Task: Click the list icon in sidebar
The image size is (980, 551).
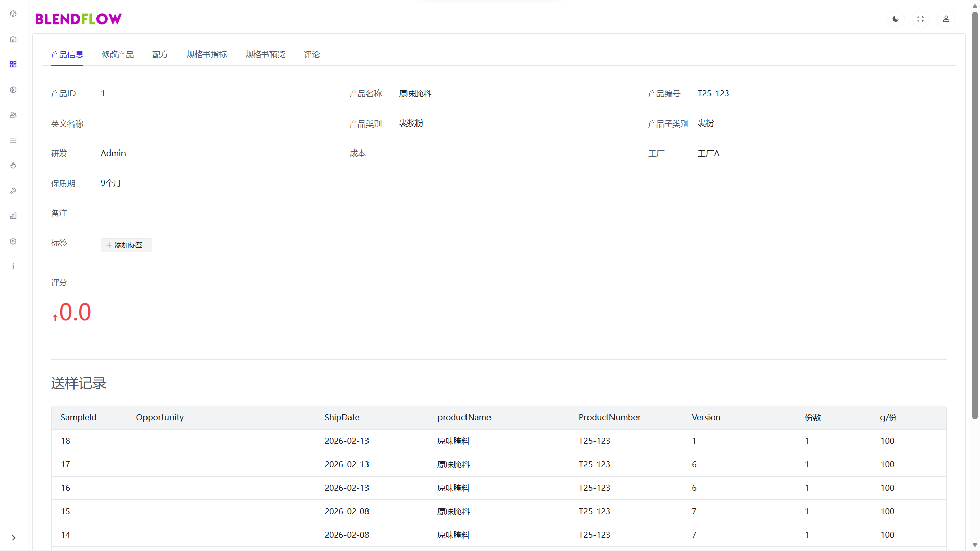Action: [x=13, y=140]
